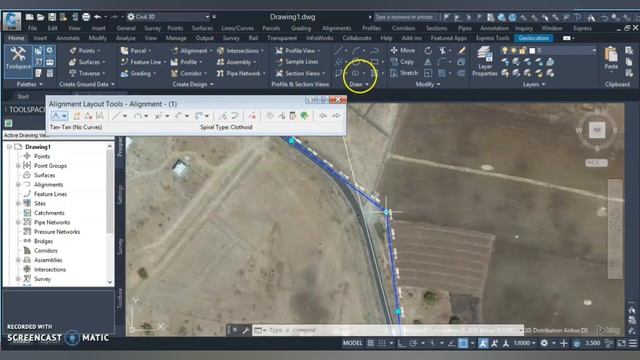Click the Start drawing tab

(22, 96)
